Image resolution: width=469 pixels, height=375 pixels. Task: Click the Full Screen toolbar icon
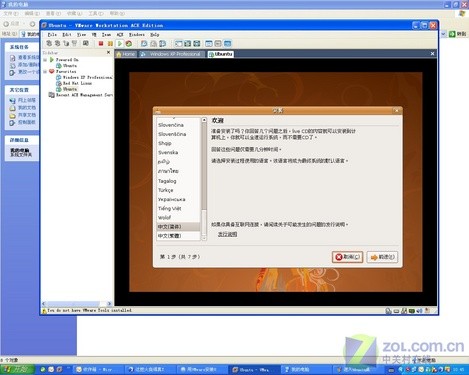pyautogui.click(x=197, y=43)
